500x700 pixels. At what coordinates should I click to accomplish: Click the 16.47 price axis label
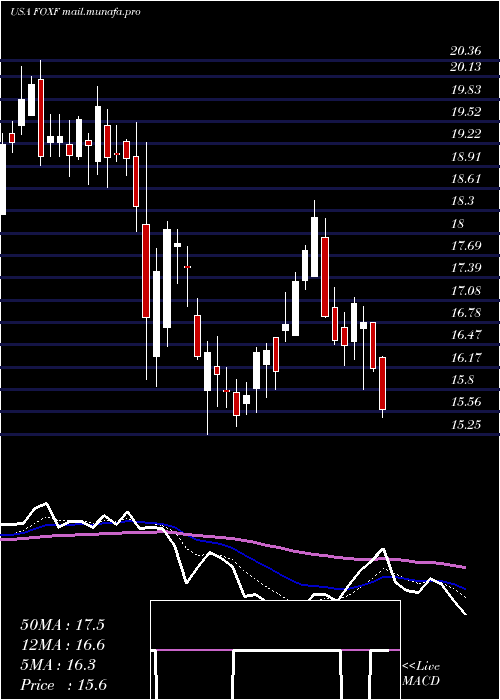point(466,335)
